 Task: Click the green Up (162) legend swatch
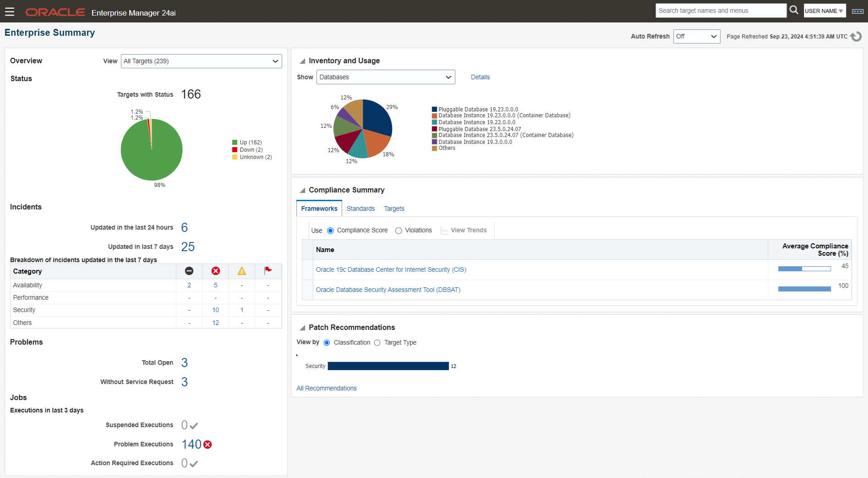coord(235,143)
